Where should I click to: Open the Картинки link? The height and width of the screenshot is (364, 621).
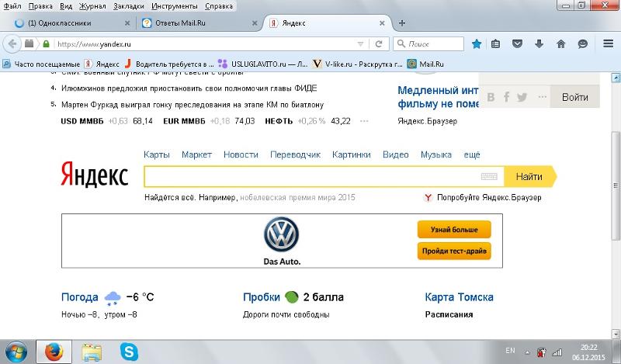click(352, 154)
